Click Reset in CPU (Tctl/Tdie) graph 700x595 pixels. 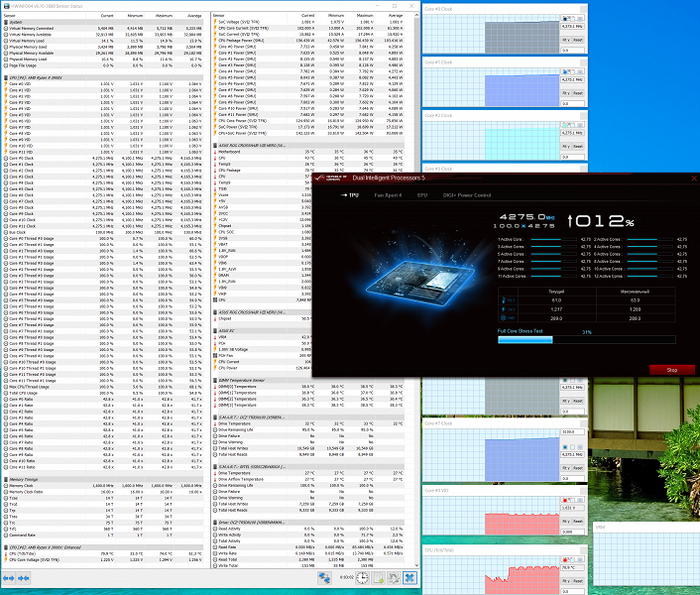(578, 581)
